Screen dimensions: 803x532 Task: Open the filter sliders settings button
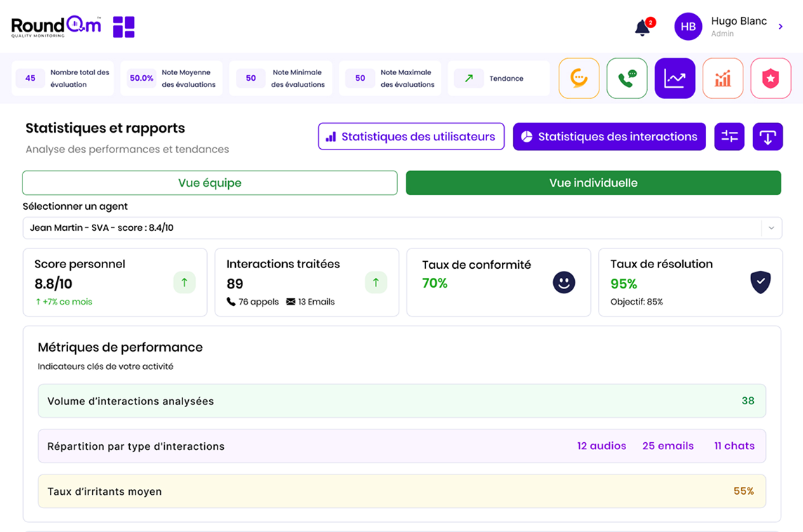[729, 137]
